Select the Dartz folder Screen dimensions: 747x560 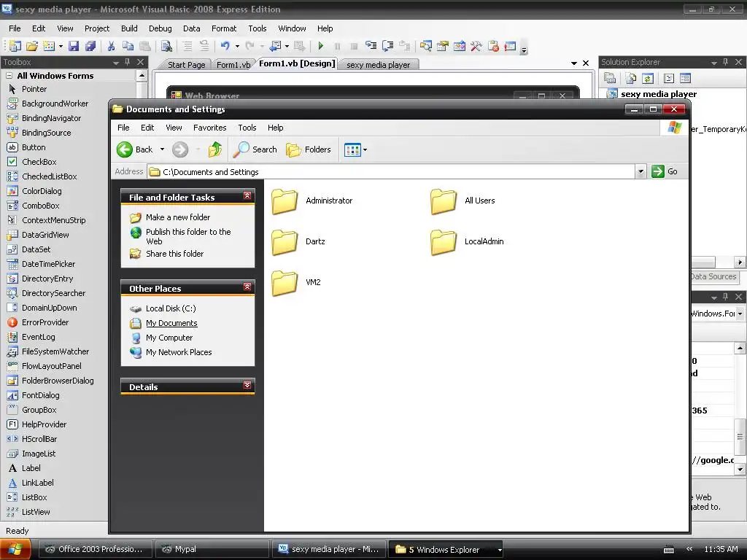(x=298, y=241)
